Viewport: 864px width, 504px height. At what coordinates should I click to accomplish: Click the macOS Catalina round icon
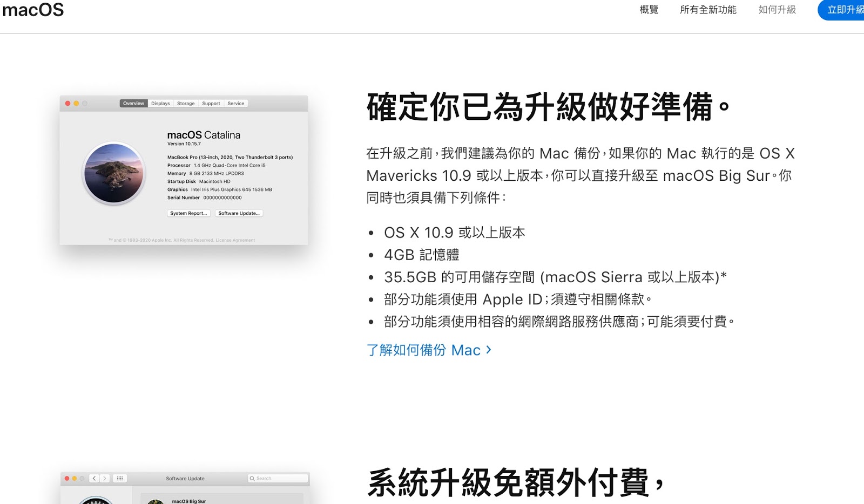pyautogui.click(x=114, y=173)
